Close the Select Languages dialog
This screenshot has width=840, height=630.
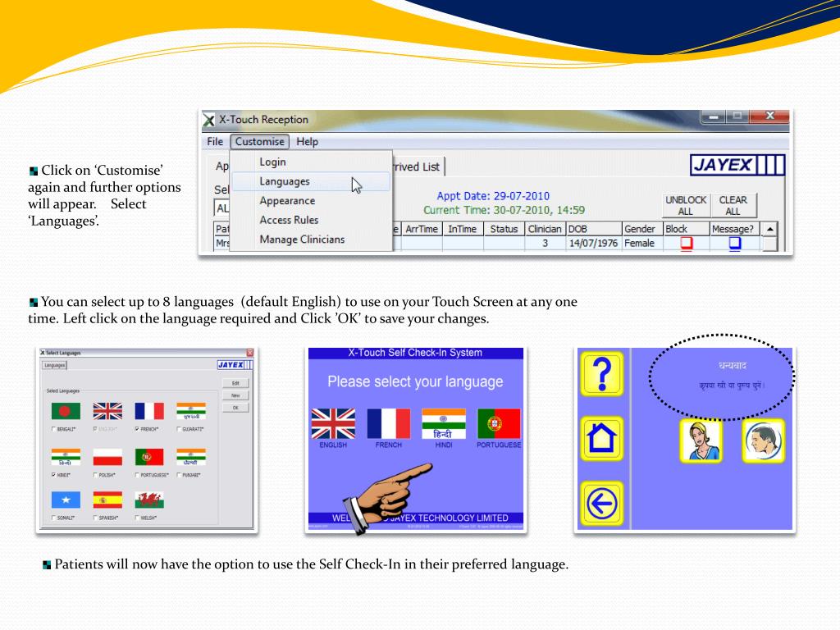tap(249, 353)
